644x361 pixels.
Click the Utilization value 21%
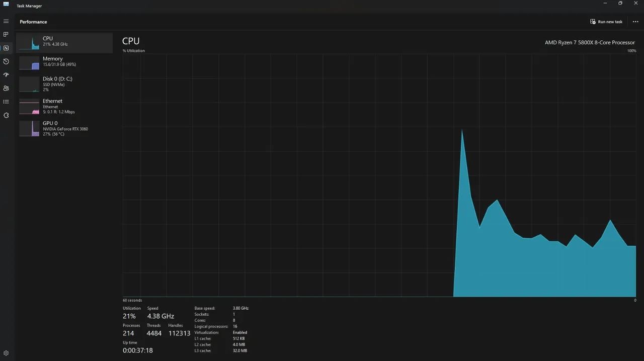pyautogui.click(x=129, y=316)
